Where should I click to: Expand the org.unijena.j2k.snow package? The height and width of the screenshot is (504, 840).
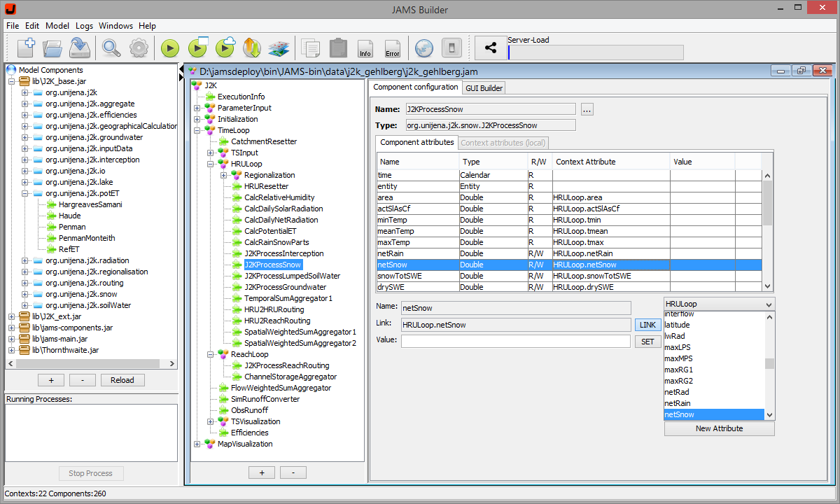(x=25, y=294)
